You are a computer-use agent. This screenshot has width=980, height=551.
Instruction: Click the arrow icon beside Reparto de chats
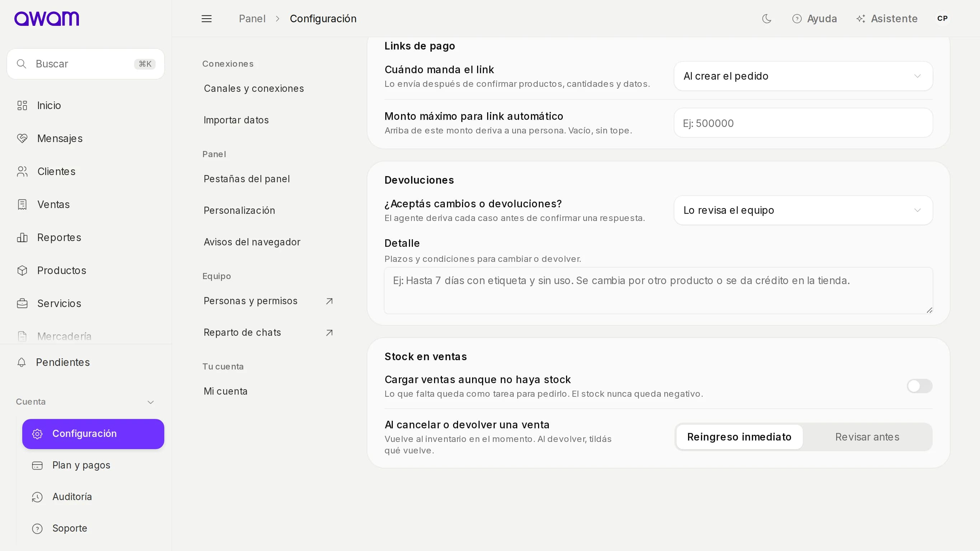coord(329,333)
